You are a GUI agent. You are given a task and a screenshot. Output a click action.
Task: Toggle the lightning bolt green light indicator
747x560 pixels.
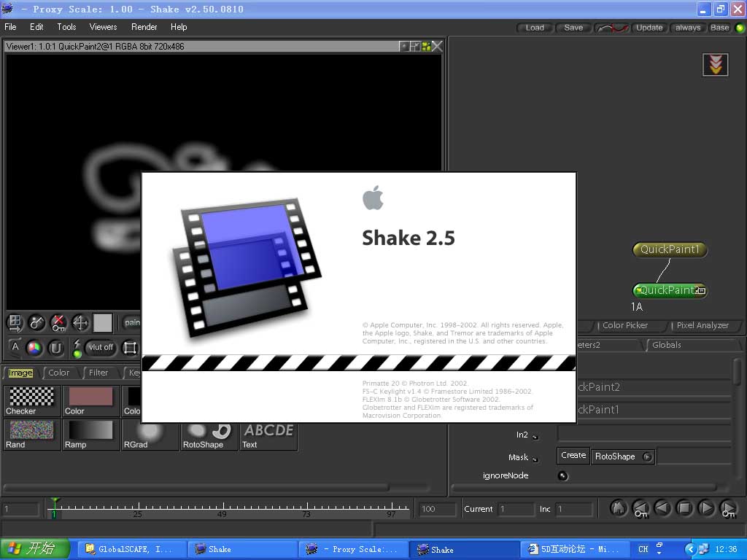click(x=77, y=348)
